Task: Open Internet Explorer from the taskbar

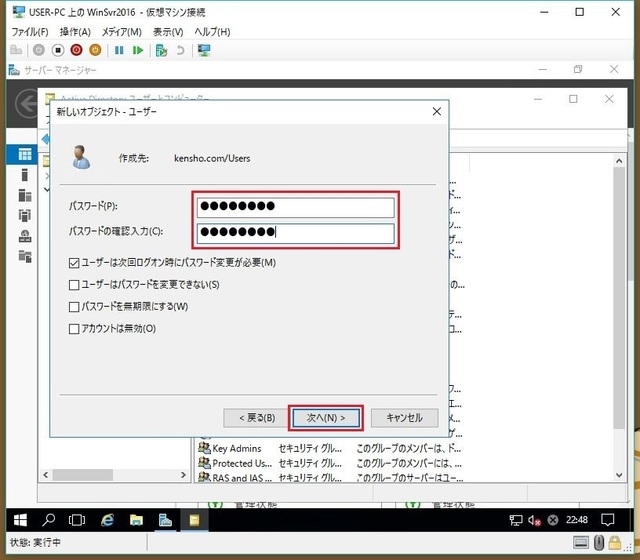Action: click(x=107, y=520)
